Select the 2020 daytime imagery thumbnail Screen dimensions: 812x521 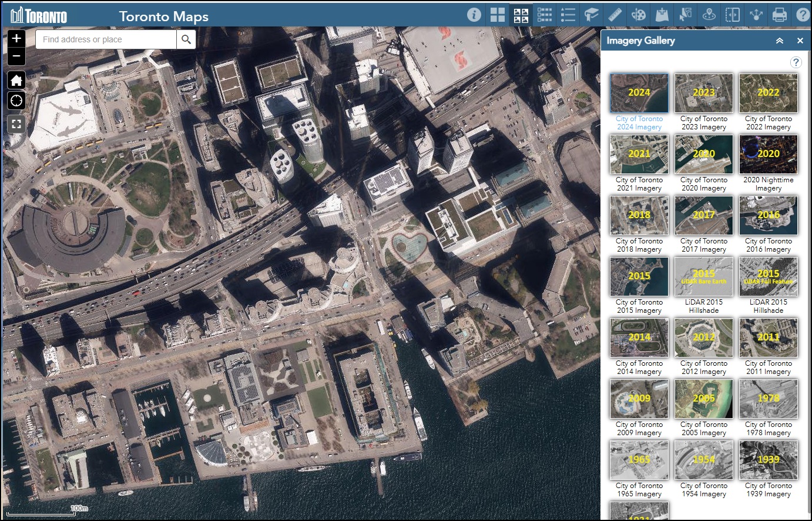(704, 154)
